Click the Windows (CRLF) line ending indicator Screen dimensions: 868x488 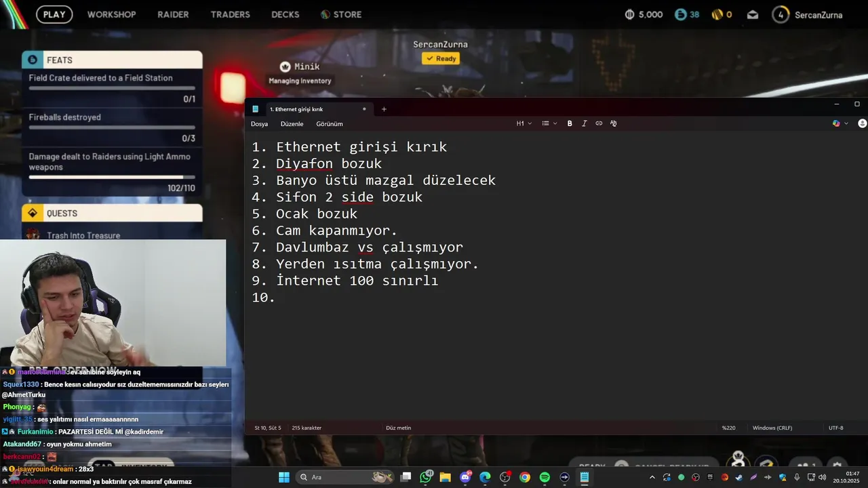[772, 428]
